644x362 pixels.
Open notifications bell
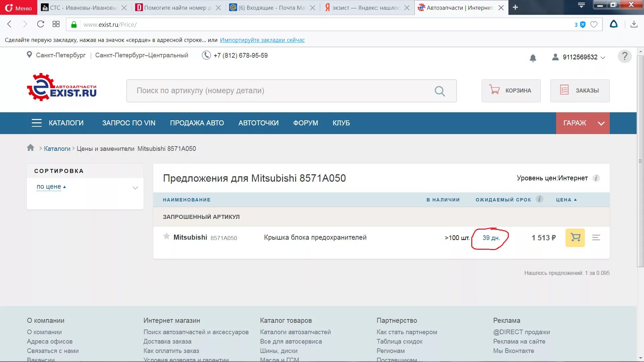[533, 58]
